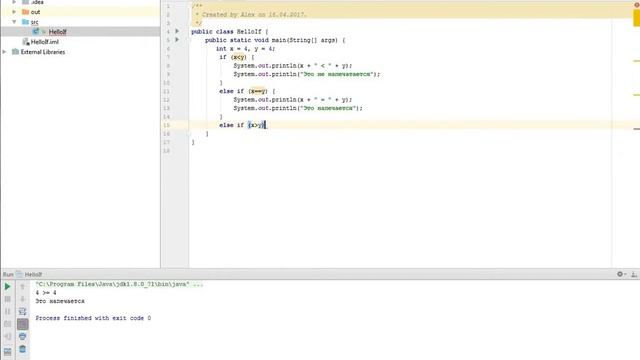Screen dimensions: 640x360
Task: Click the Dump Threads camera icon
Action: pos(7,324)
